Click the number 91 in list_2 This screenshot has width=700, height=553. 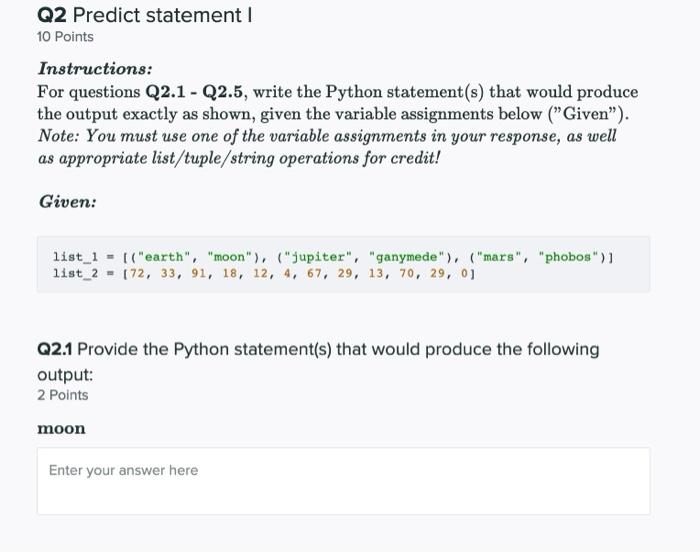coord(199,273)
